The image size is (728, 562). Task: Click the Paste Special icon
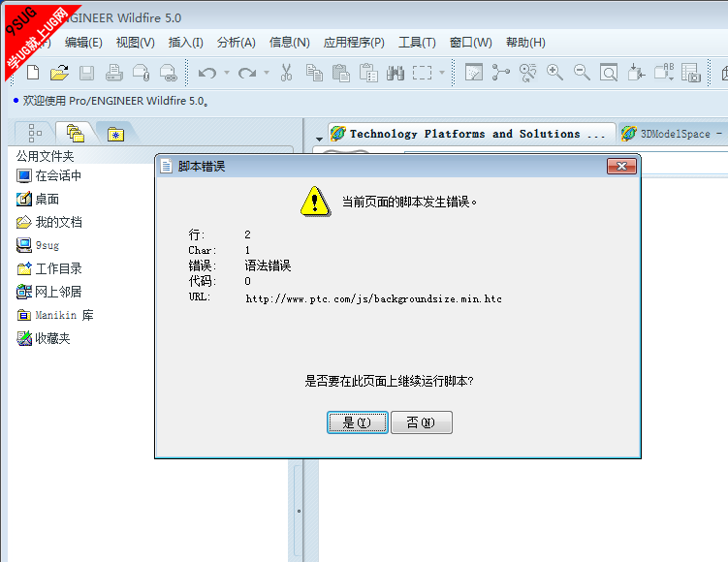[368, 73]
